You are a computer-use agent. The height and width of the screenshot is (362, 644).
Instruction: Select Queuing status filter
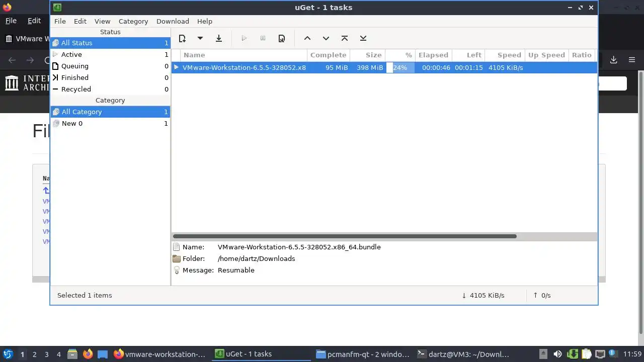coord(110,66)
